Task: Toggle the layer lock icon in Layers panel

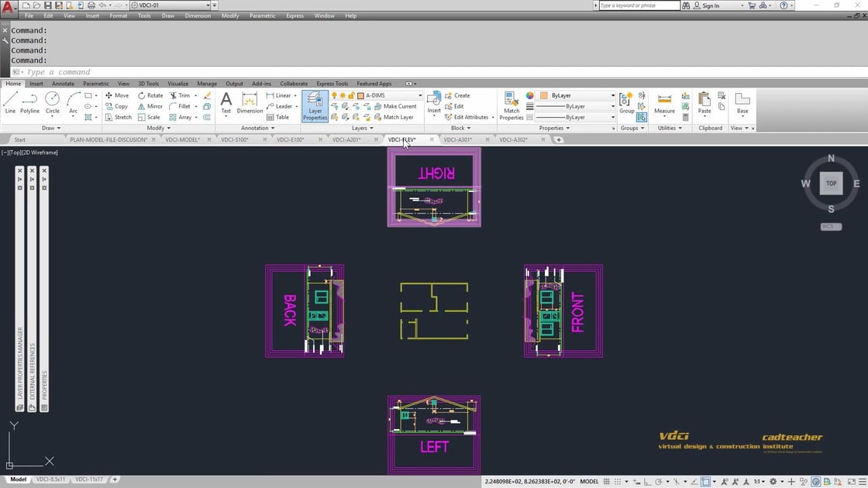Action: pos(351,95)
